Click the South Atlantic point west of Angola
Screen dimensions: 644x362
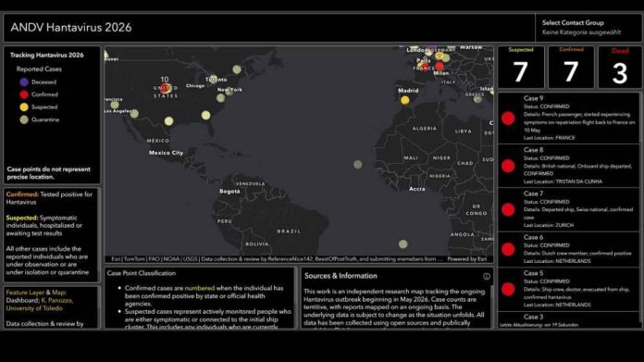tap(402, 244)
